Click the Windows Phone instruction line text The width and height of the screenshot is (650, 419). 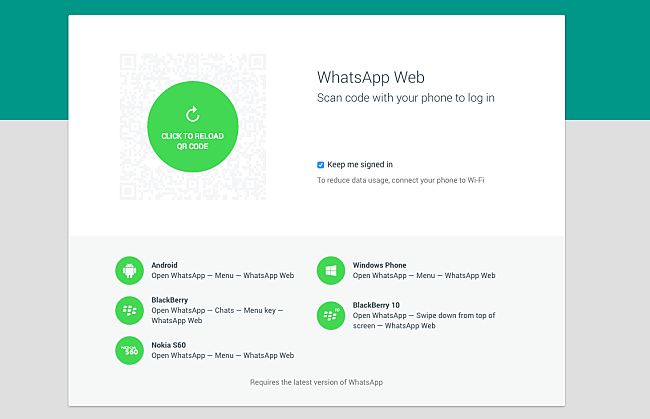point(424,276)
